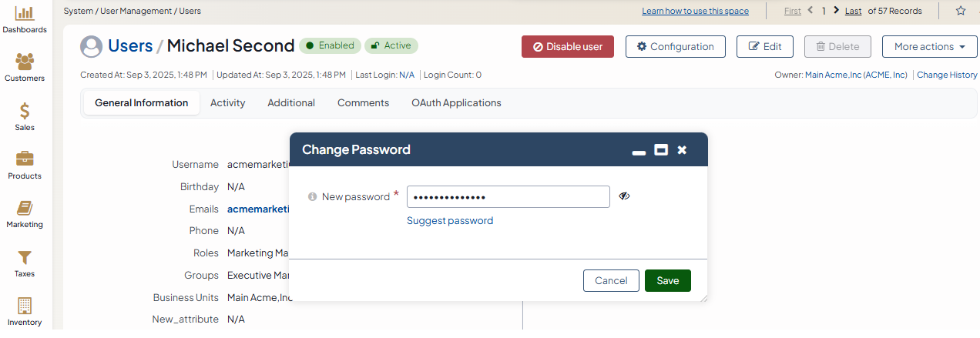This screenshot has height=338, width=980.
Task: Go to Sales dollar icon
Action: (25, 111)
